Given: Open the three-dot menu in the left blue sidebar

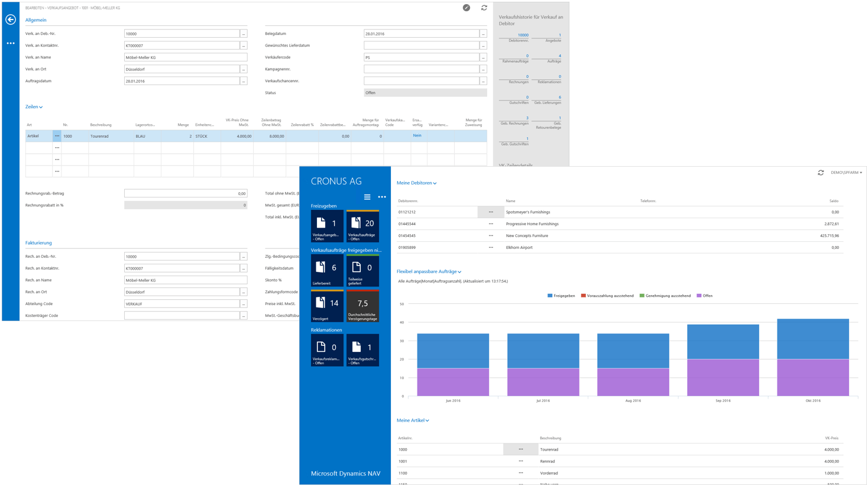Looking at the screenshot, I should [11, 43].
